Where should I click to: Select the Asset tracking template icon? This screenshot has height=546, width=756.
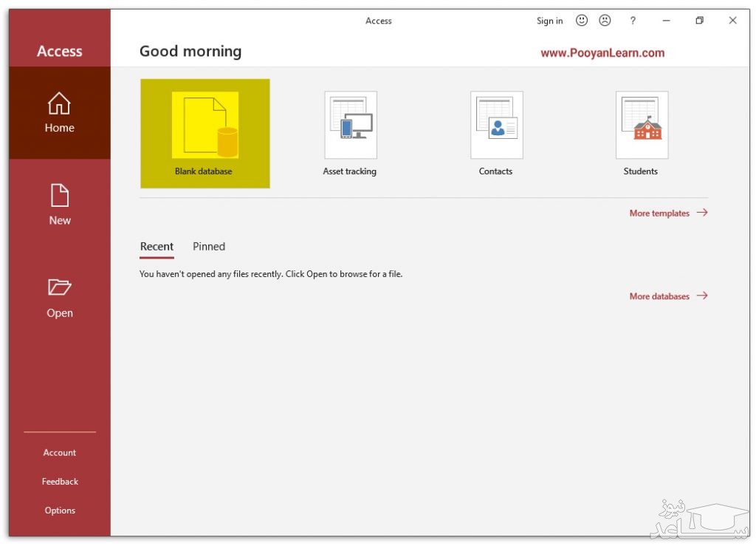click(350, 125)
